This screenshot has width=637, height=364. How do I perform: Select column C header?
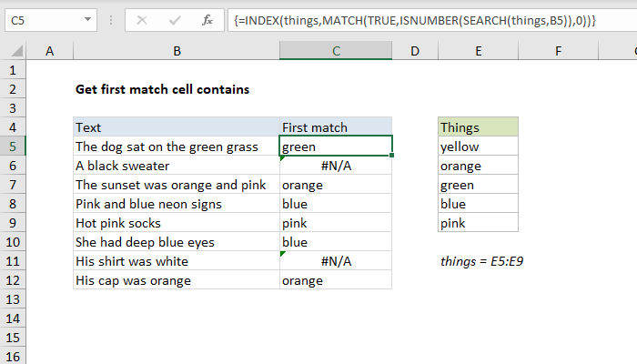pyautogui.click(x=336, y=53)
